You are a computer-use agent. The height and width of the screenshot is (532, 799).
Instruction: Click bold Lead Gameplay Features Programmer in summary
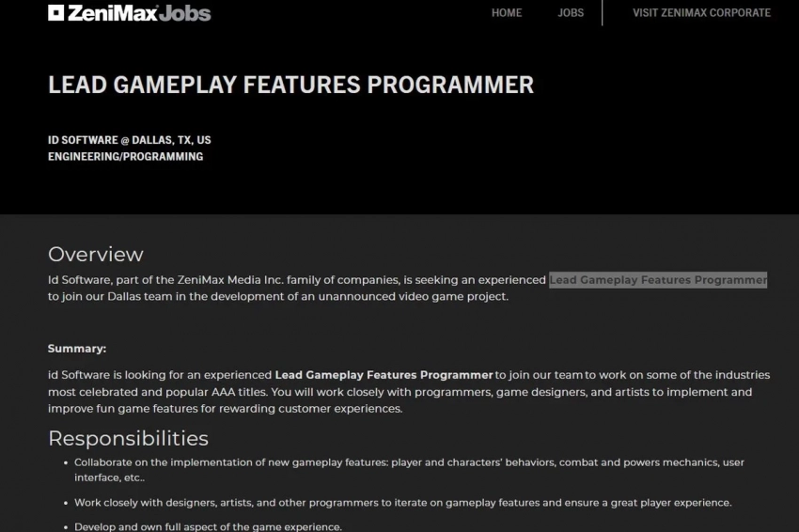384,375
